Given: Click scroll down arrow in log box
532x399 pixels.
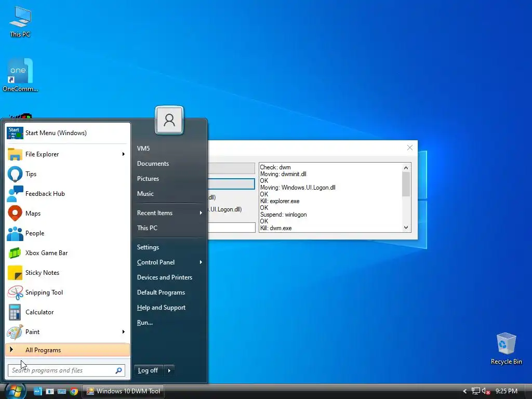Looking at the screenshot, I should 406,228.
